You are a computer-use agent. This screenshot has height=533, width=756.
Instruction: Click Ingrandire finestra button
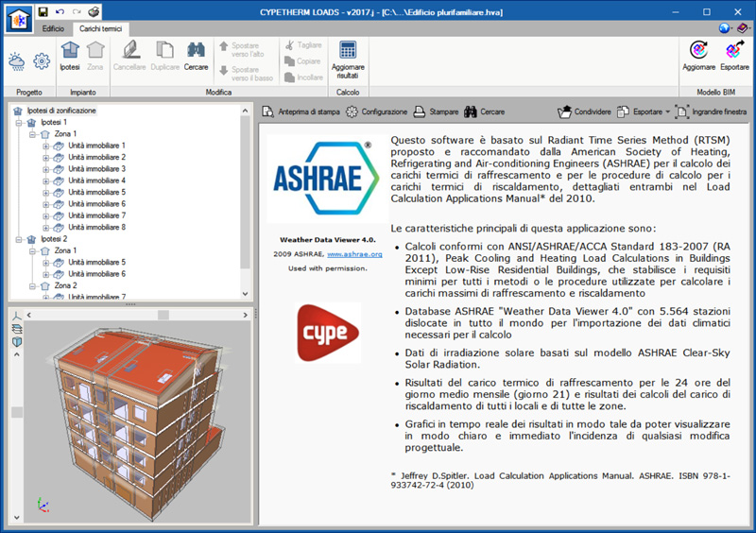(x=711, y=112)
